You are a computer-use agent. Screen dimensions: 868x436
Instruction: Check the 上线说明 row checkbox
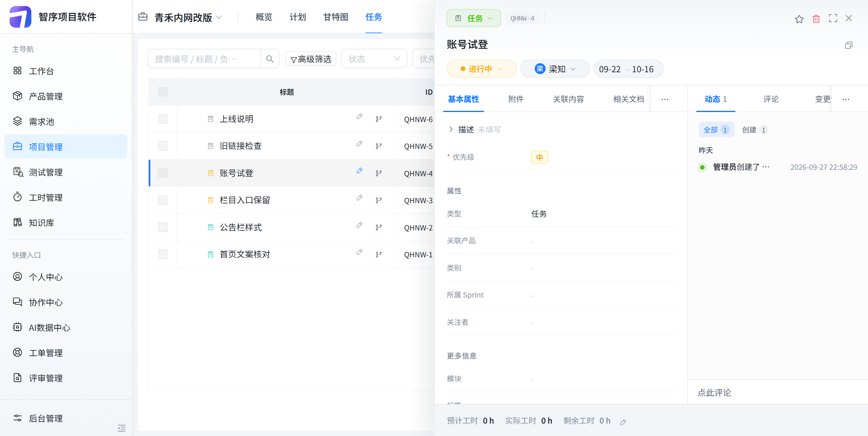(x=163, y=119)
